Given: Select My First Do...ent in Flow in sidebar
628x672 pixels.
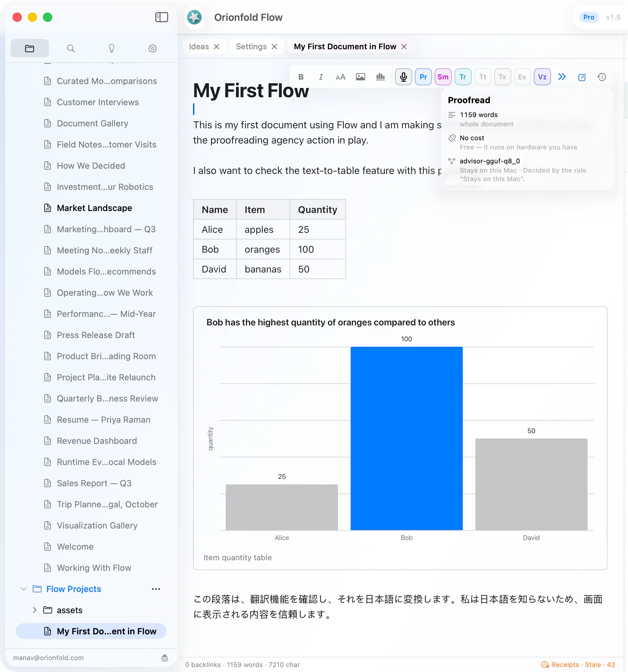Looking at the screenshot, I should [x=91, y=631].
